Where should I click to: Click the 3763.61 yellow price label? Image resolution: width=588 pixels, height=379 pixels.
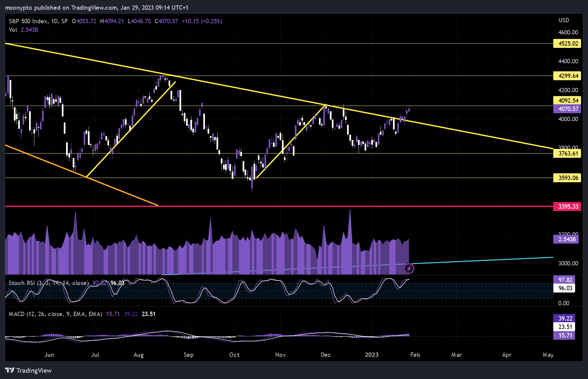pos(567,154)
